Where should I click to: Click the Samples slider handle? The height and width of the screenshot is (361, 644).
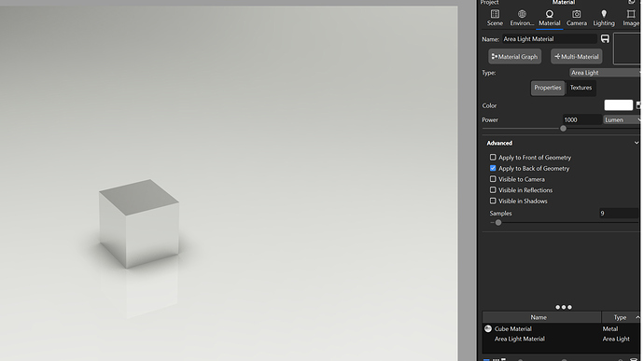(x=498, y=223)
